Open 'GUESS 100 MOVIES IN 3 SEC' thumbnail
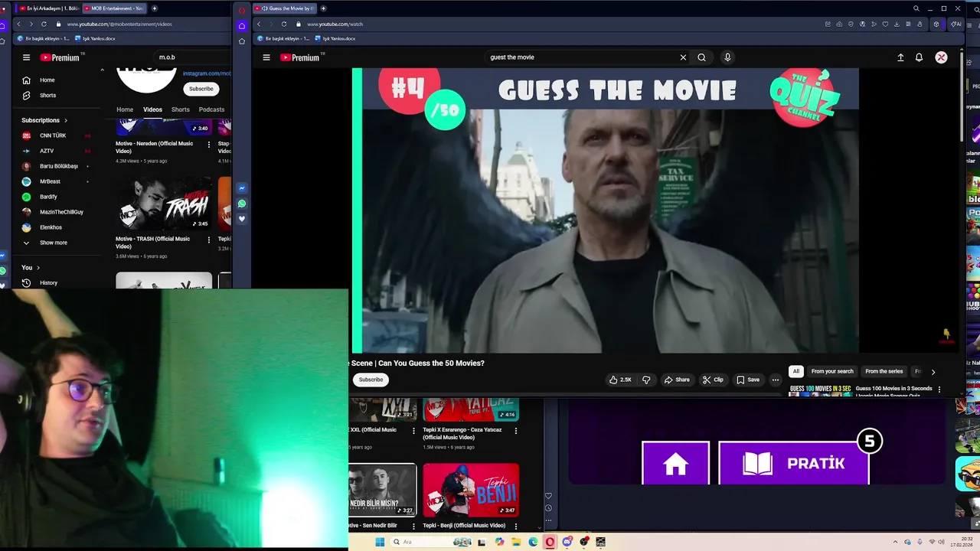The height and width of the screenshot is (551, 980). [x=820, y=390]
